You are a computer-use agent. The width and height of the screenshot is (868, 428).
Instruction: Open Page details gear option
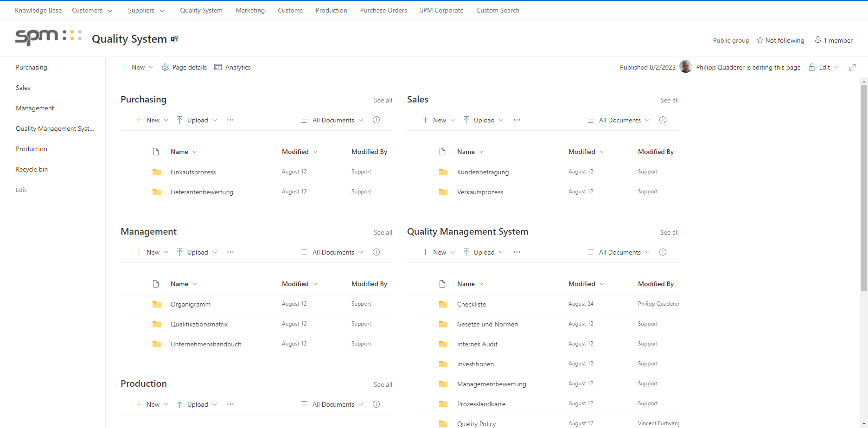184,67
